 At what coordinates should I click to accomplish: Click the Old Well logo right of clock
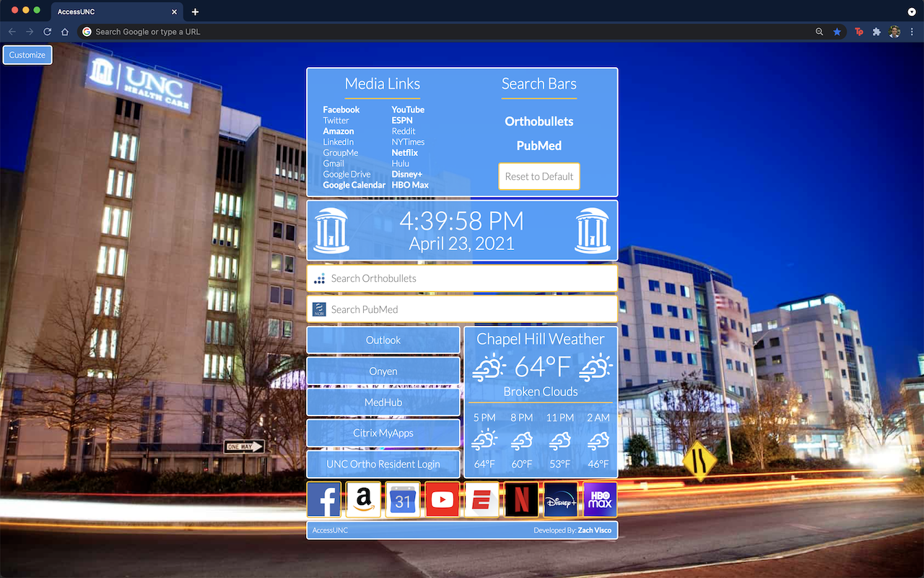(x=593, y=230)
